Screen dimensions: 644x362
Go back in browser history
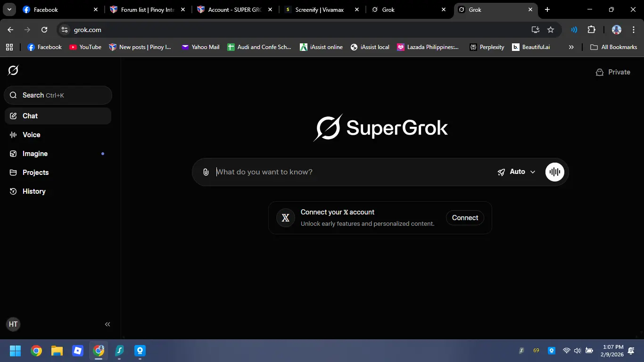[x=10, y=30]
